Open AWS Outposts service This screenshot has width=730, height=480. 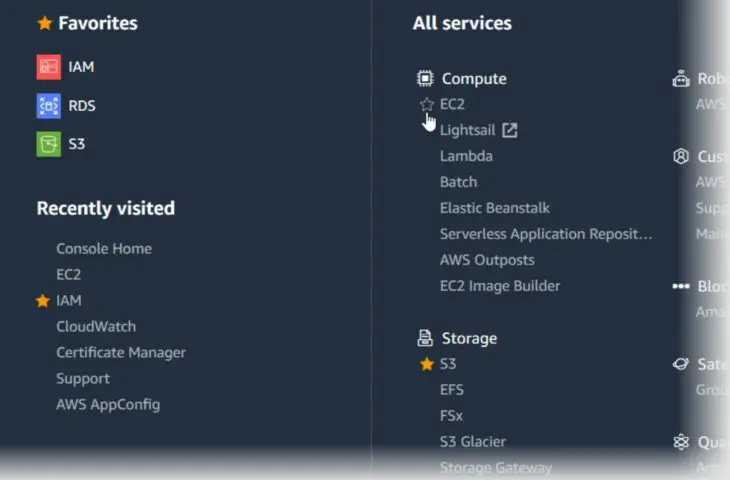pos(487,260)
